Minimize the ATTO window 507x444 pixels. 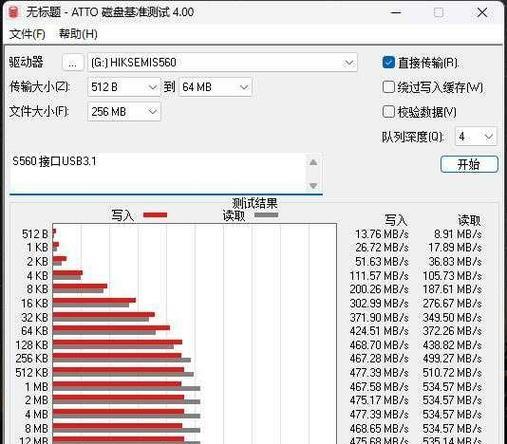396,13
